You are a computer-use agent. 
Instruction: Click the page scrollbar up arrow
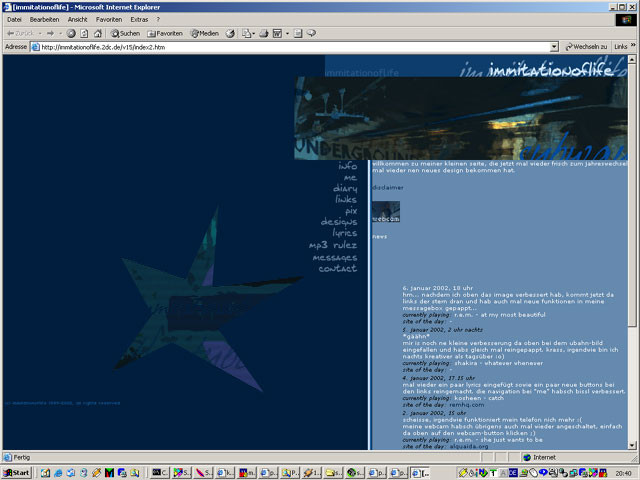[x=632, y=60]
